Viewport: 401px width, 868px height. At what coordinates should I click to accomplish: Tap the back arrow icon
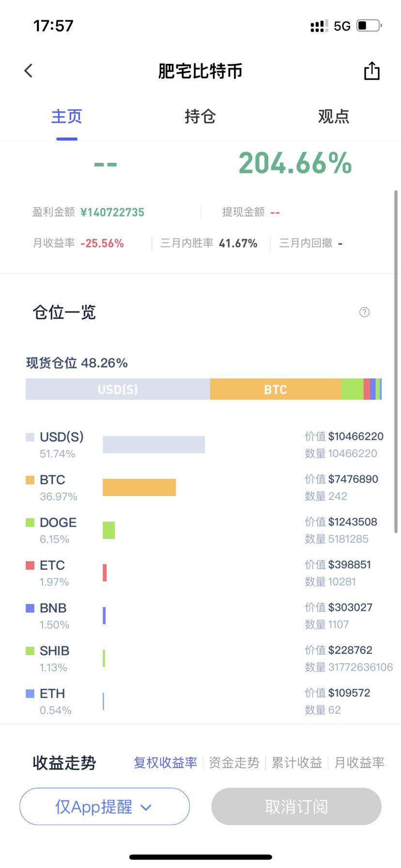click(29, 71)
